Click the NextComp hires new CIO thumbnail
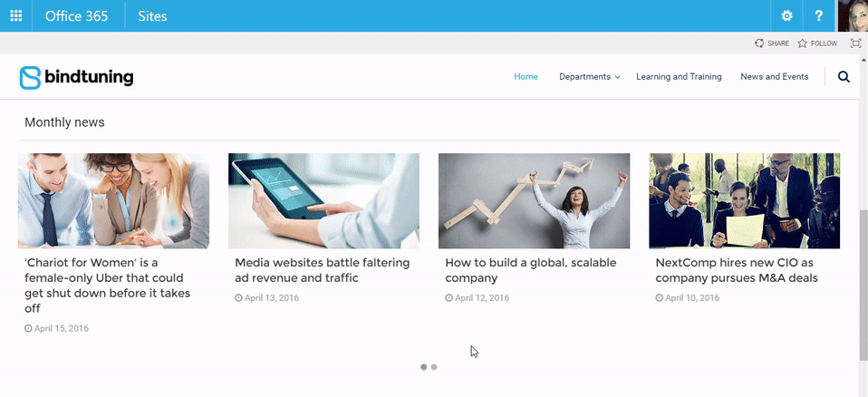The image size is (868, 397). [744, 200]
